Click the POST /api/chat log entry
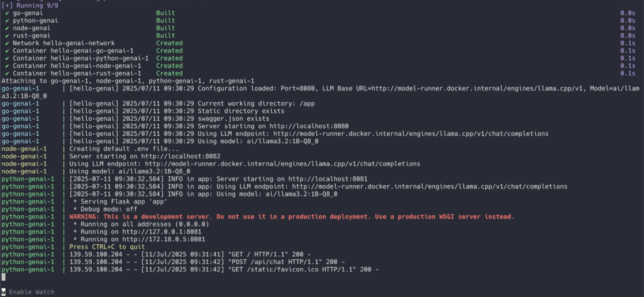 206,262
